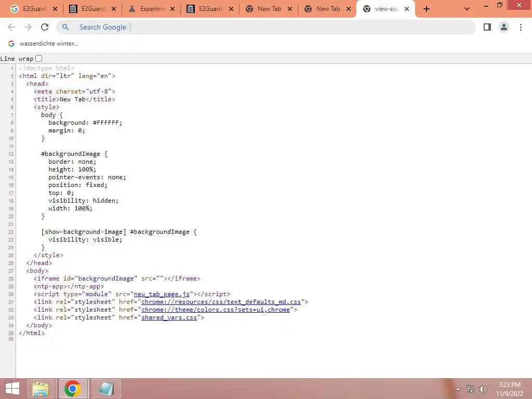This screenshot has height=399, width=532.
Task: Switch to the third E2Guardian tab
Action: (x=209, y=9)
